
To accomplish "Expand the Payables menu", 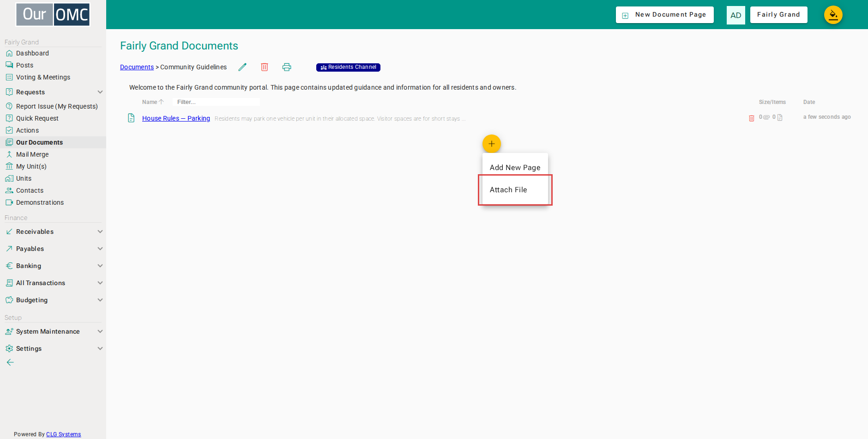I will point(53,249).
